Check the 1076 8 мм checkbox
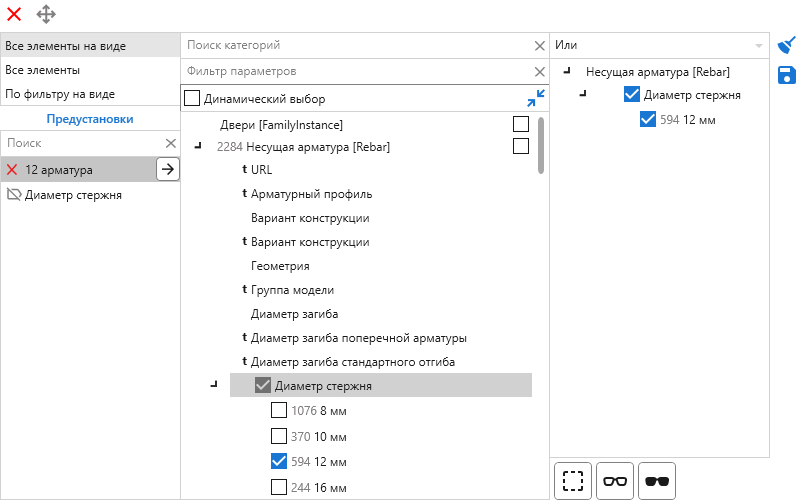Image resolution: width=800 pixels, height=500 pixels. [279, 410]
